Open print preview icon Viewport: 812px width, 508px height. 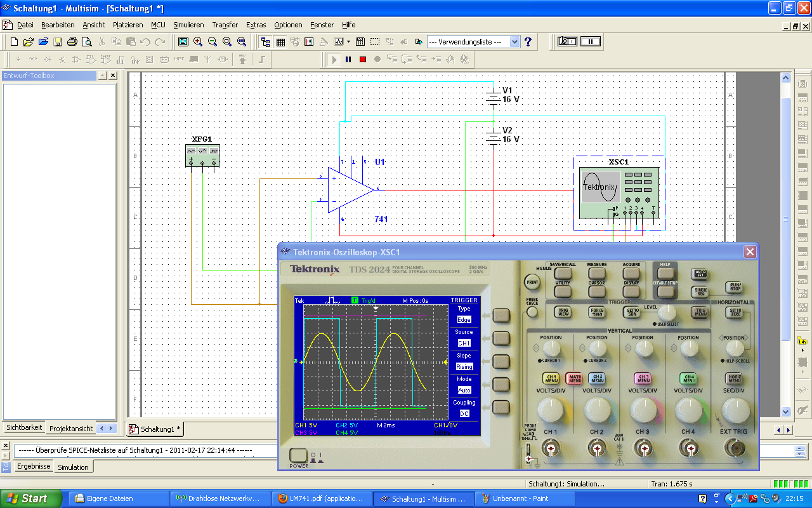pyautogui.click(x=86, y=42)
